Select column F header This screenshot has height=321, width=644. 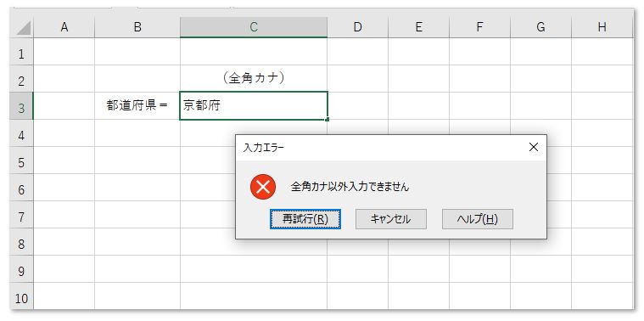point(479,27)
